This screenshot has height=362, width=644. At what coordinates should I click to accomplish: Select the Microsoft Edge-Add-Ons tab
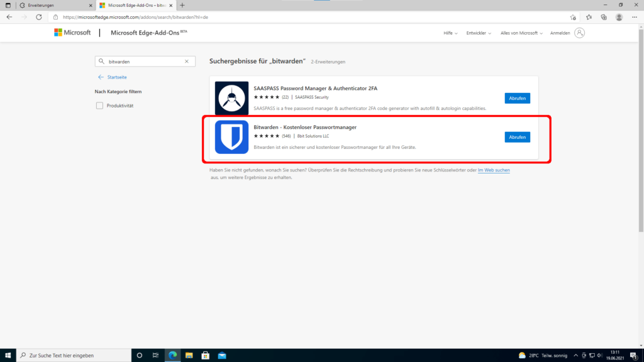136,5
